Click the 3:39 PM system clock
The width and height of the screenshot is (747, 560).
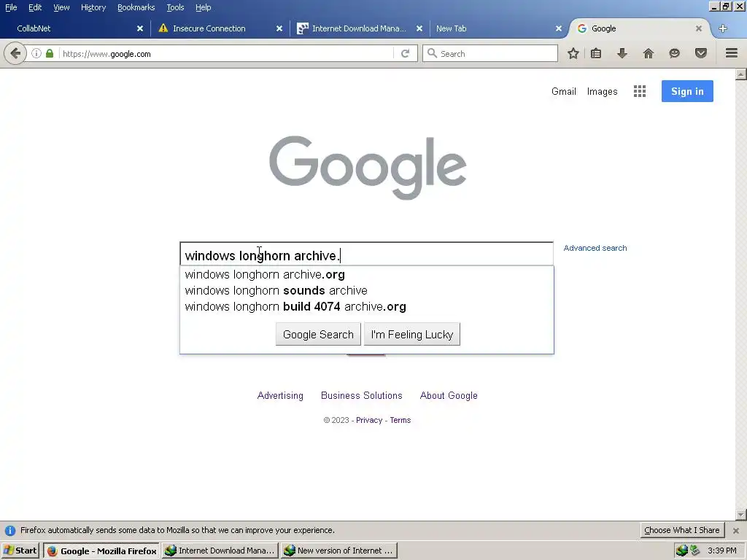click(x=722, y=551)
